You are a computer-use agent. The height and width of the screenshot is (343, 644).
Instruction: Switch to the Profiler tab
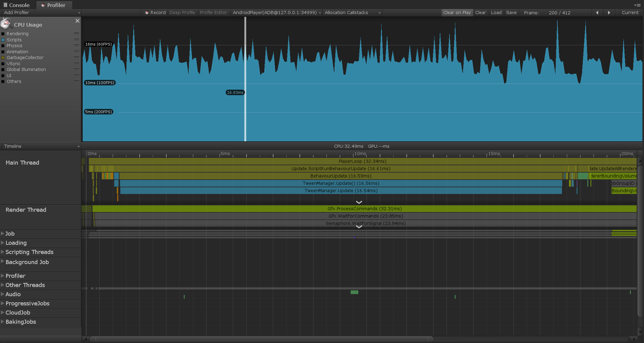point(54,5)
